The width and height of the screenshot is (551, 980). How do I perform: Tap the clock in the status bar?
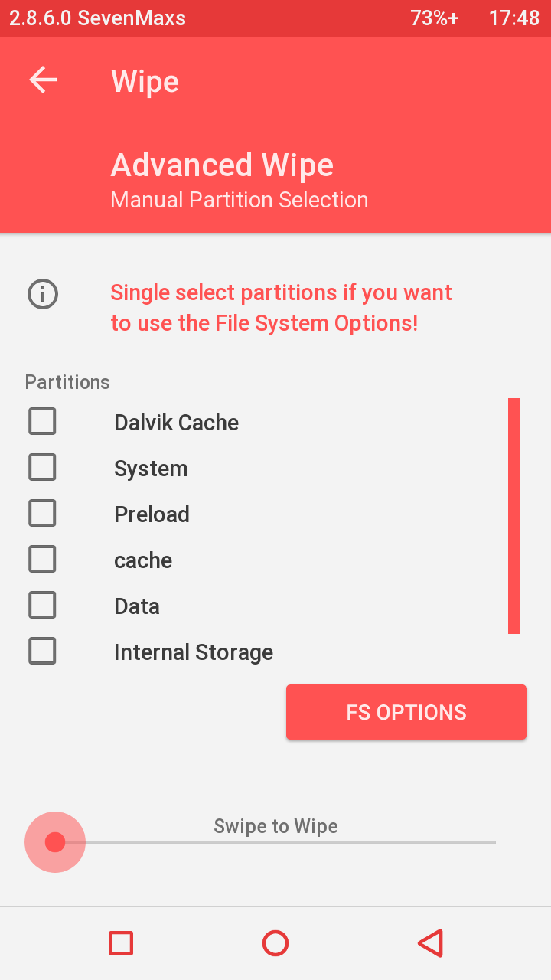pyautogui.click(x=514, y=18)
